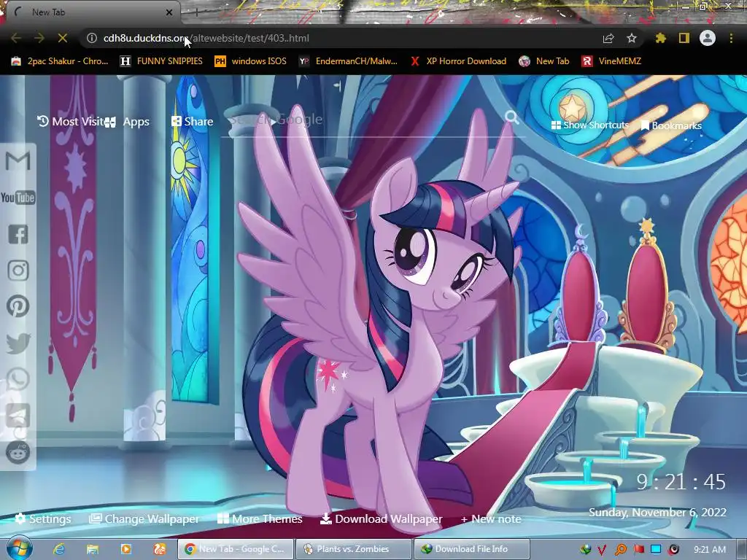Open VineMEMZ bookmark

coord(611,61)
